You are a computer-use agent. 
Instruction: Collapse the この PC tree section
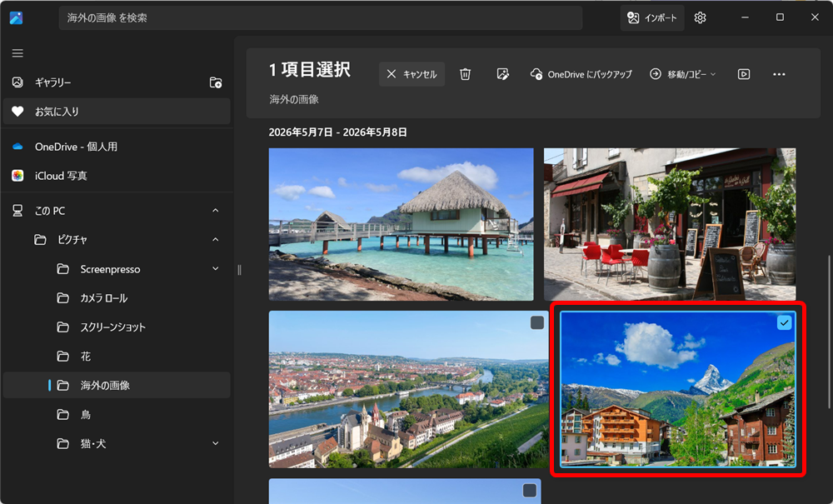click(215, 211)
